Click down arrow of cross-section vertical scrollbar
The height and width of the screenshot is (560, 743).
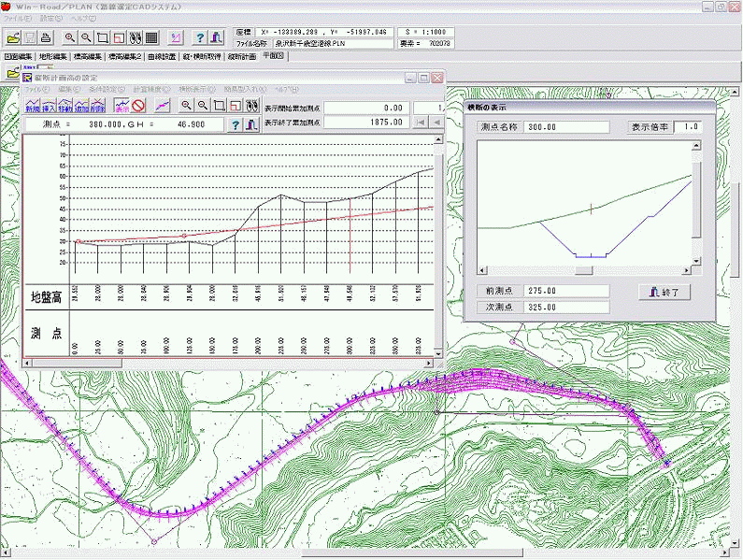(x=695, y=260)
